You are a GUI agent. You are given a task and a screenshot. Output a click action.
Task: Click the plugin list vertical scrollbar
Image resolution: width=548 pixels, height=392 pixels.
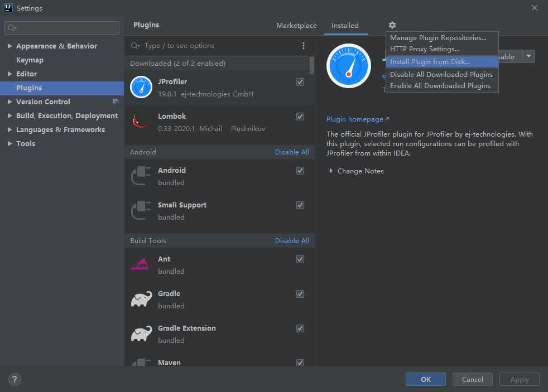[x=312, y=65]
